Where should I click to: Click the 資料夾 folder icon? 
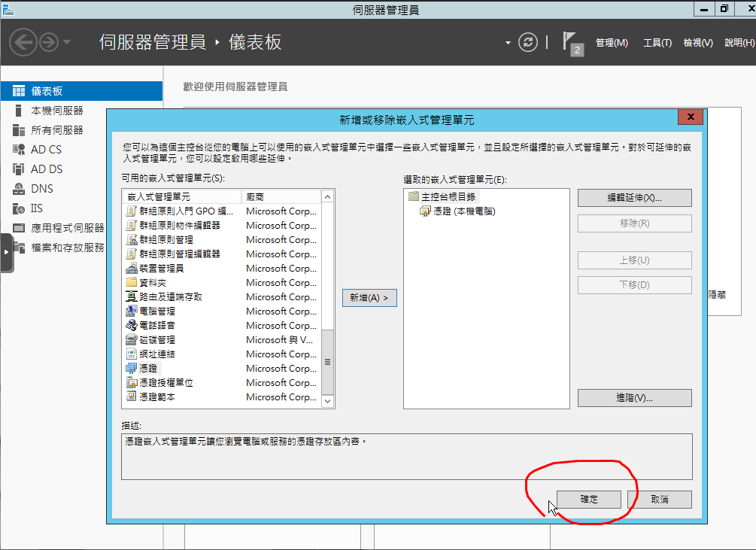131,282
